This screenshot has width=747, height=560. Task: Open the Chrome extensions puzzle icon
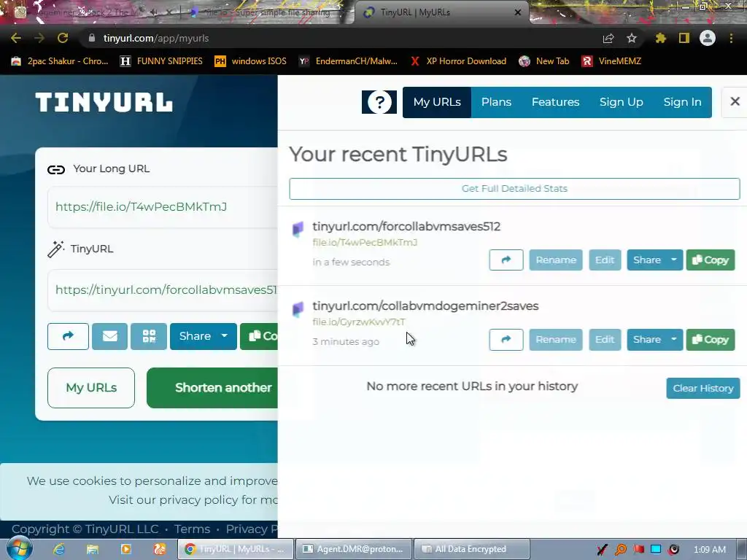pos(661,38)
